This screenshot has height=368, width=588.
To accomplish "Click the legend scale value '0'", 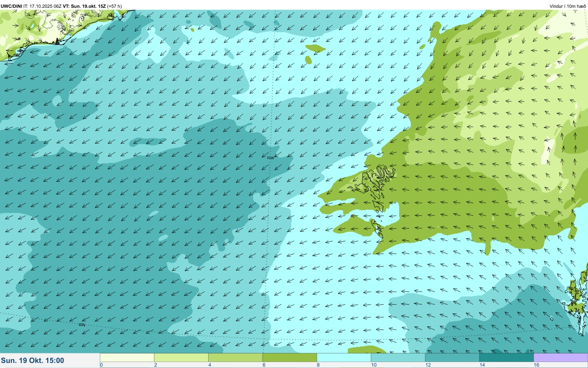I will click(x=101, y=365).
